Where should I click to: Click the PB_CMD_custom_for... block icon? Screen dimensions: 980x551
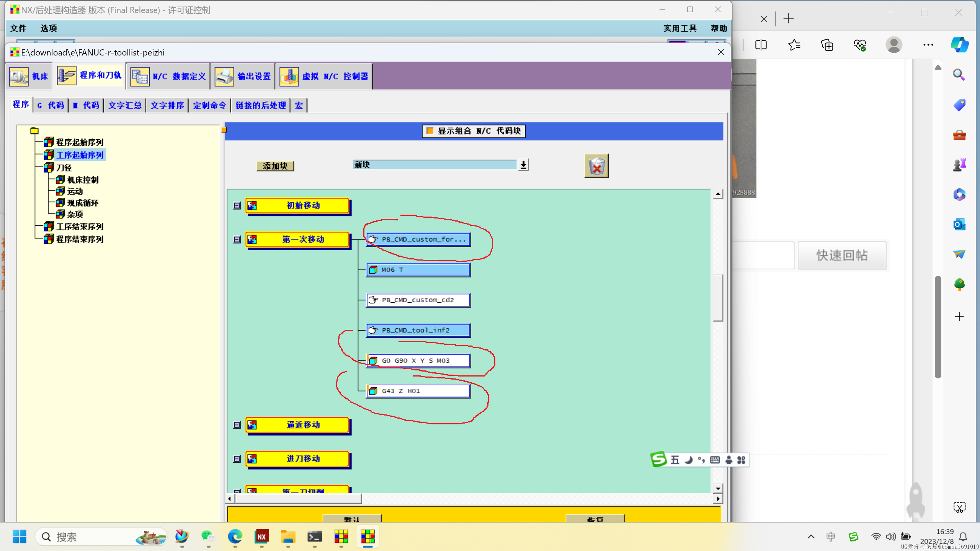(374, 239)
